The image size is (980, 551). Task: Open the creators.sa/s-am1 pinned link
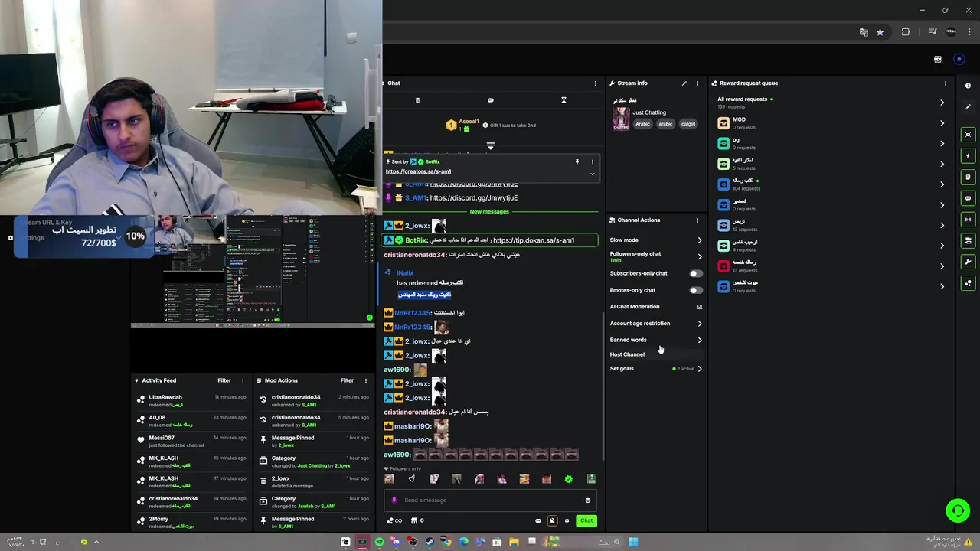point(418,171)
